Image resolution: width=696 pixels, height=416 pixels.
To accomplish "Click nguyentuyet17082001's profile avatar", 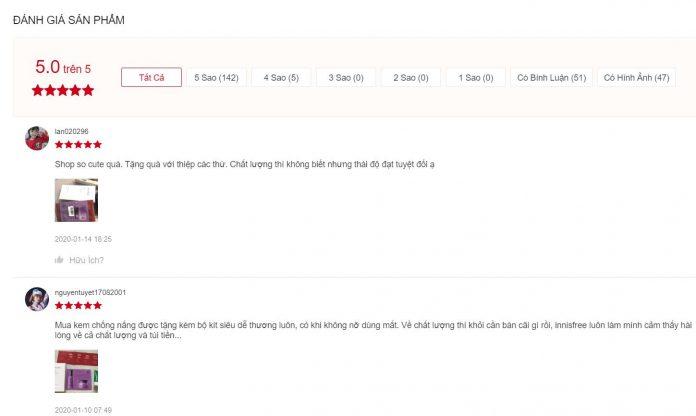I will [x=37, y=299].
